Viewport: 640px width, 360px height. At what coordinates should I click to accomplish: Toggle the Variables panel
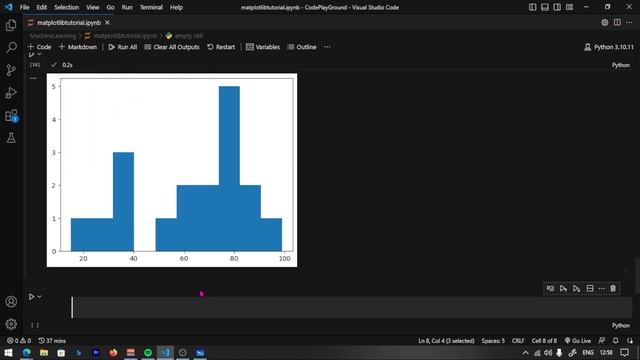tap(263, 47)
